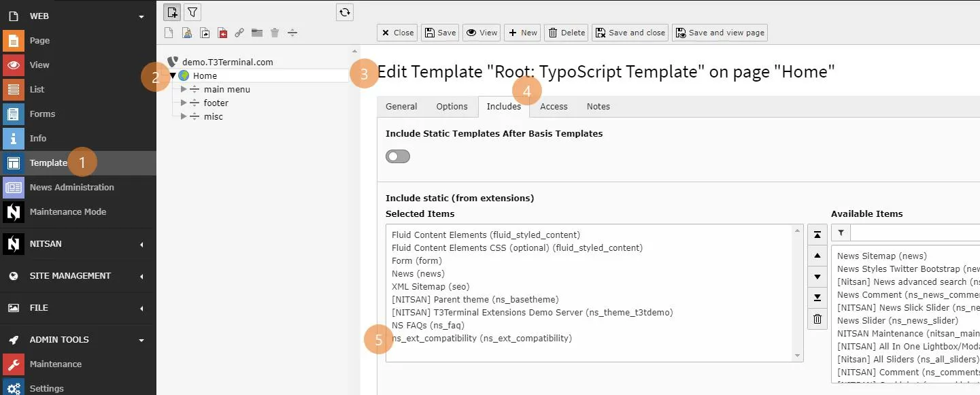
Task: Switch to the Options tab
Action: (452, 107)
